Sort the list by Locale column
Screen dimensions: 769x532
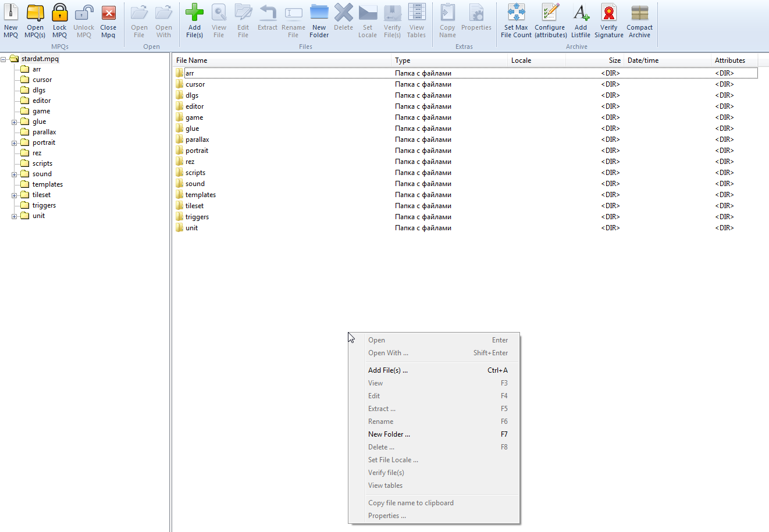pos(536,60)
